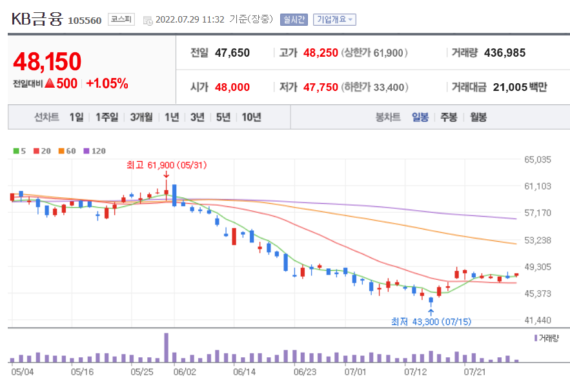This screenshot has height=392, width=570.
Task: Switch to 월봉 monthly candle chart
Action: [x=478, y=117]
